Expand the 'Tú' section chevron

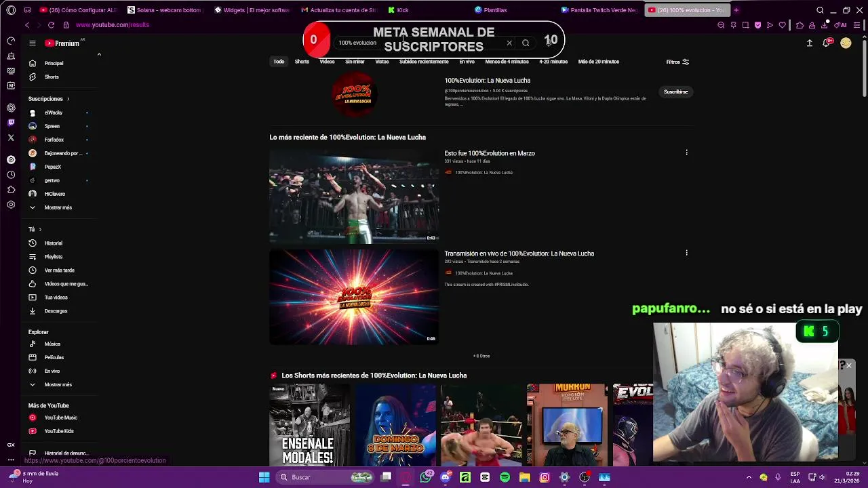pyautogui.click(x=40, y=229)
